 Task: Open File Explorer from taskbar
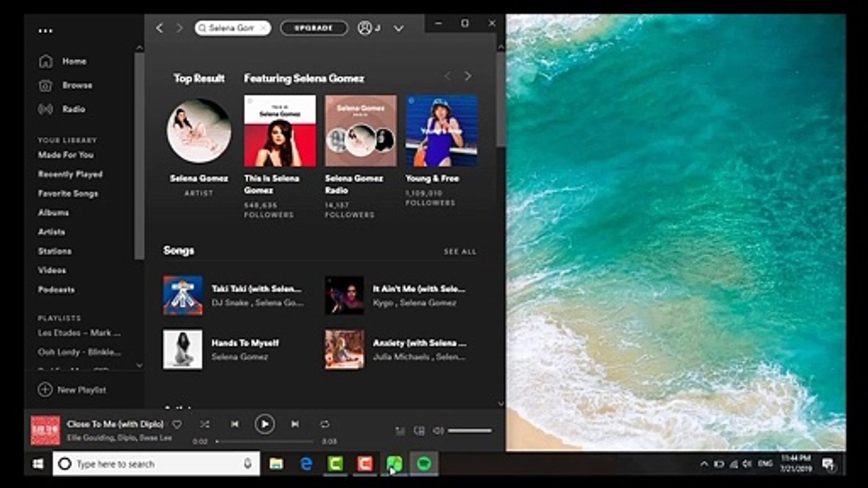point(276,464)
